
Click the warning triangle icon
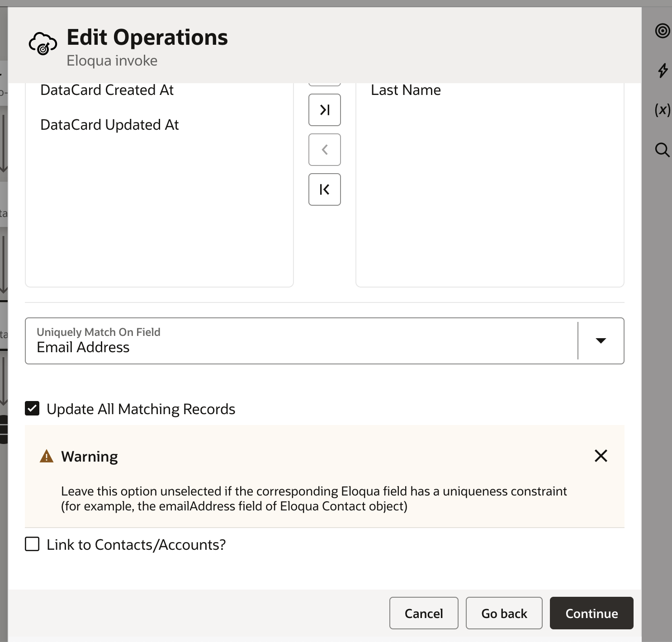click(x=47, y=457)
